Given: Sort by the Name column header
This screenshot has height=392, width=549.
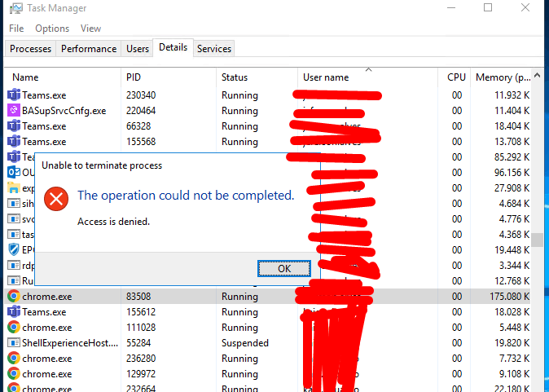Looking at the screenshot, I should [63, 77].
